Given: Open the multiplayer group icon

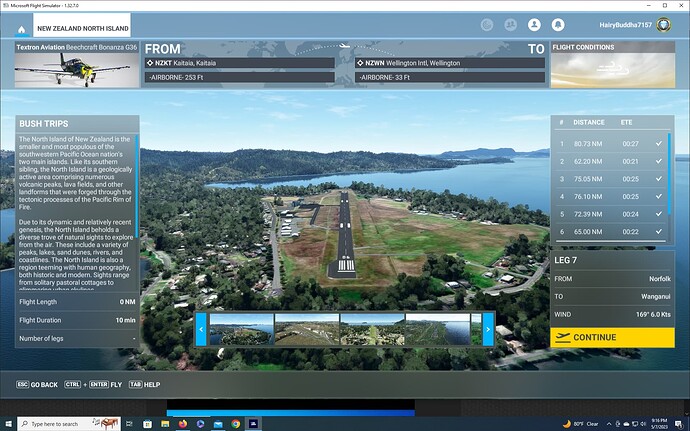Looking at the screenshot, I should coord(510,25).
